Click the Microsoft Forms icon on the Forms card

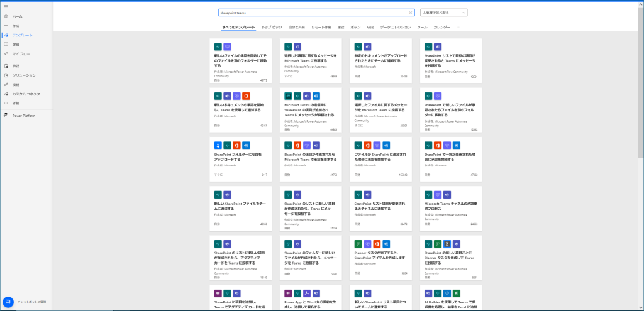tap(288, 96)
